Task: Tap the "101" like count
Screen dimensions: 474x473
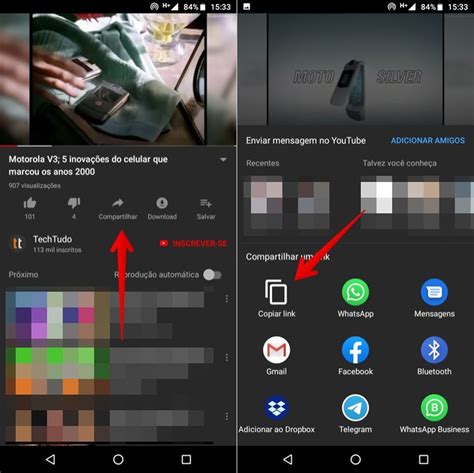Action: [x=30, y=217]
